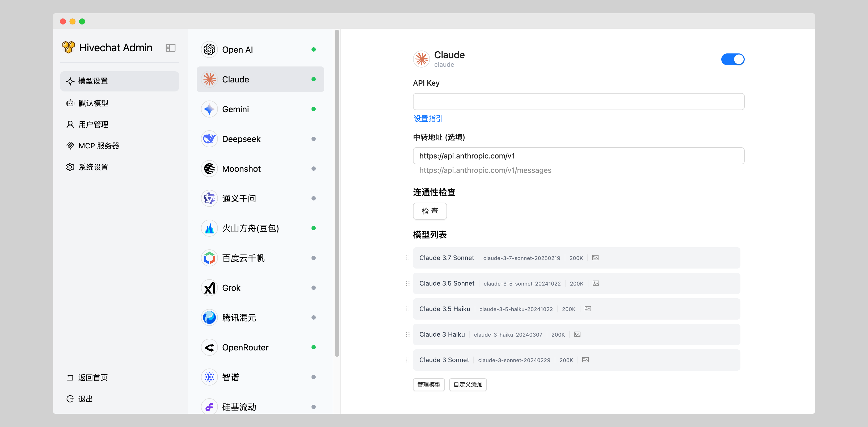Click the 设置指引 link
The image size is (868, 427).
point(428,119)
